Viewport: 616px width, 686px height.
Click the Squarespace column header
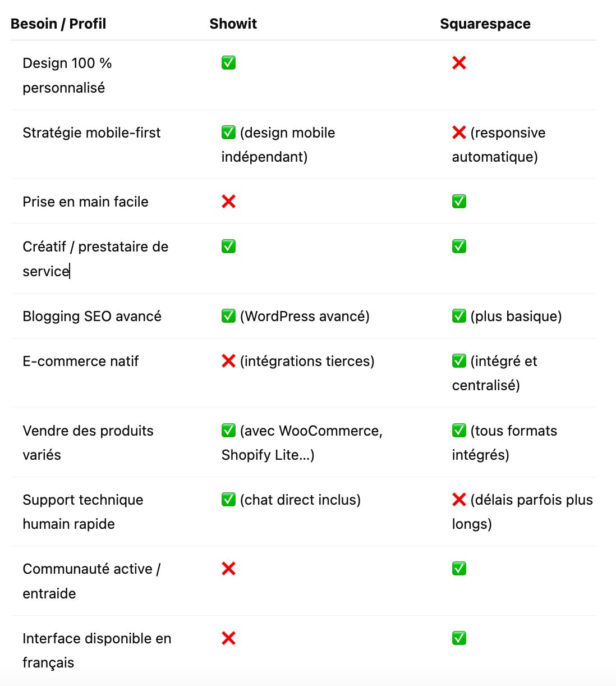pos(485,24)
